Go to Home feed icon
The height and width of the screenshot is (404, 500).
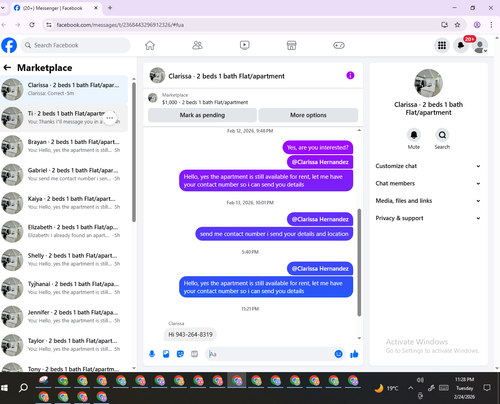pos(150,45)
